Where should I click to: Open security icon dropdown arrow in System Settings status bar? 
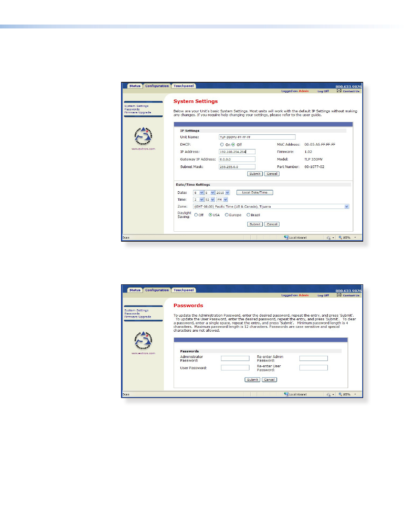click(x=333, y=238)
